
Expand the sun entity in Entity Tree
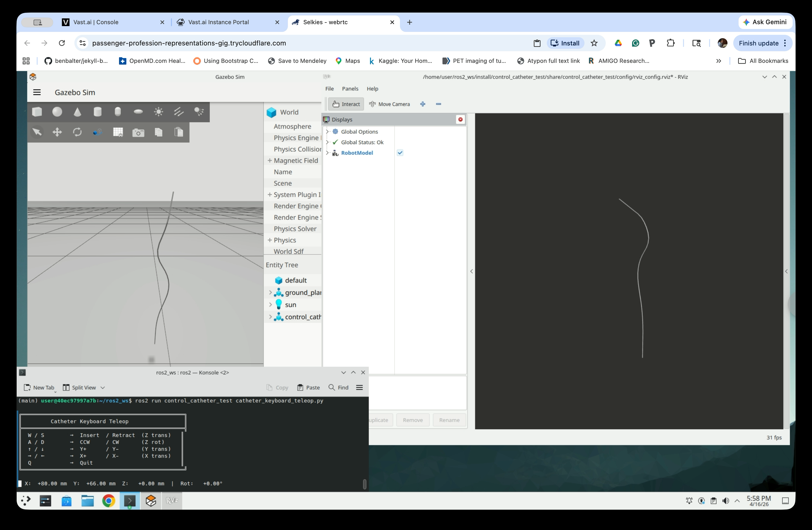270,305
